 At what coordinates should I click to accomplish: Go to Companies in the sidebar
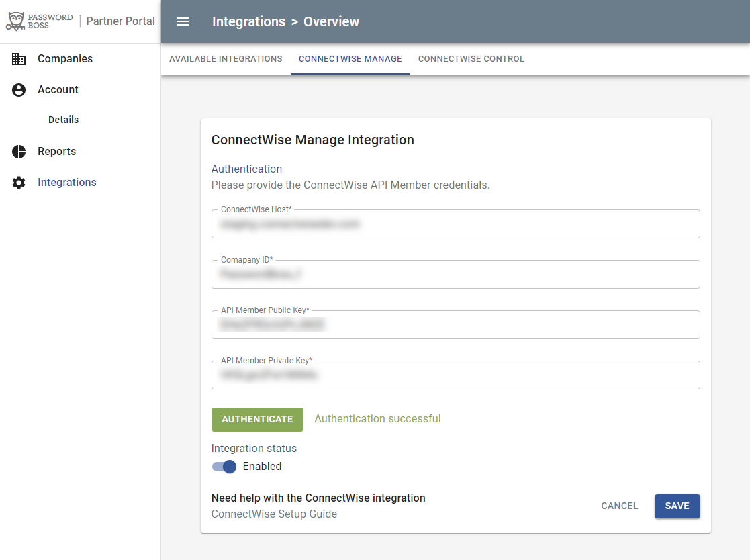point(65,59)
